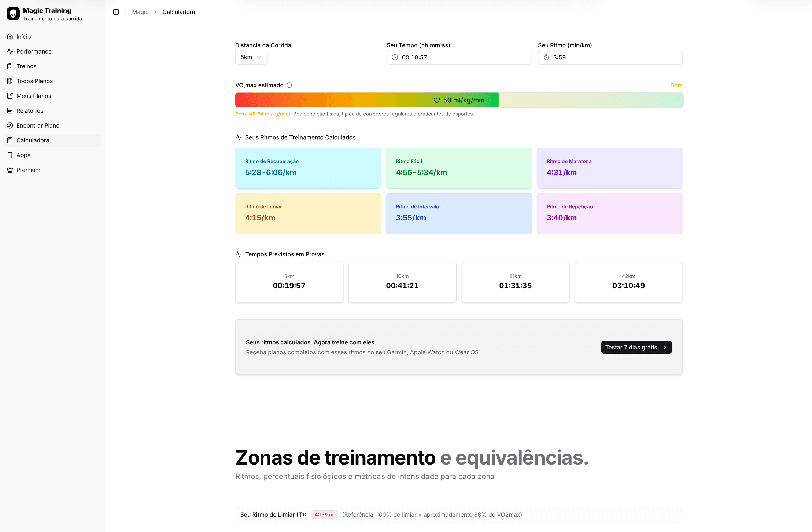Click the Seu Ritmo input field
The image size is (812, 532).
pos(610,57)
